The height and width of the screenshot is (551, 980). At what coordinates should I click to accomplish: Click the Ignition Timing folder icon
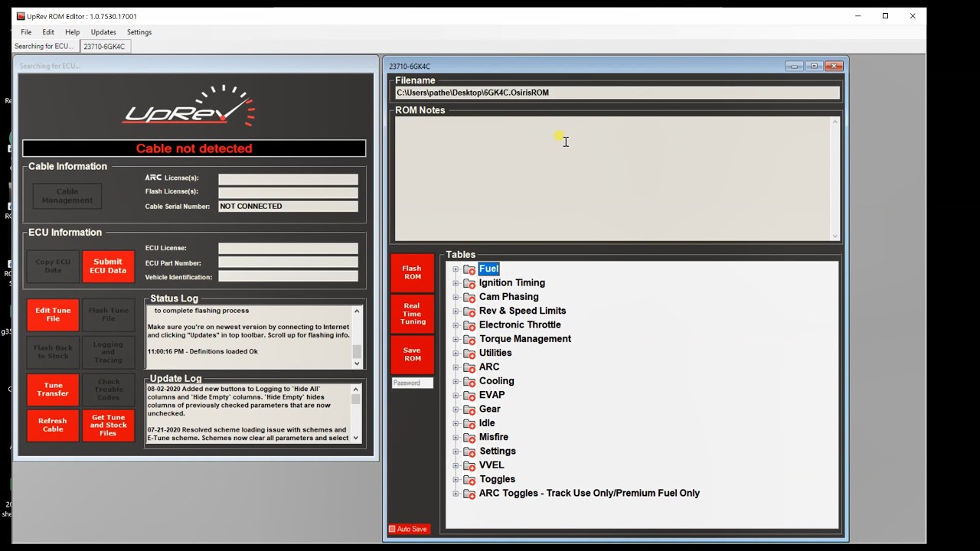[469, 283]
